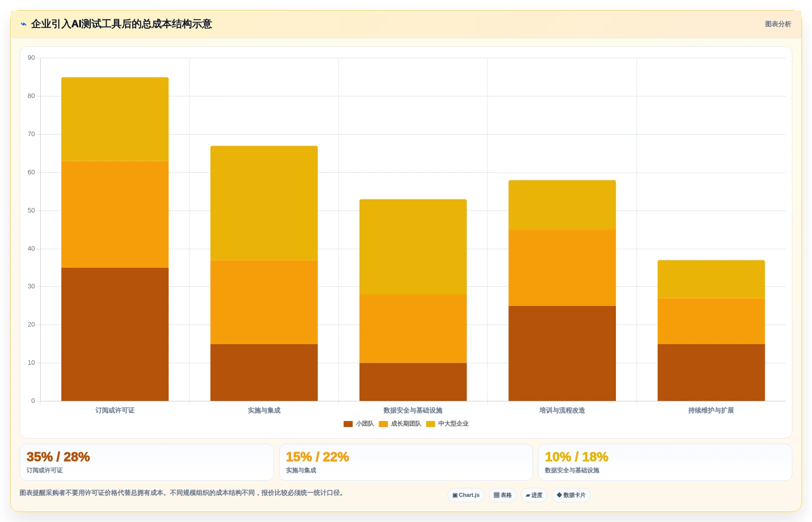Image resolution: width=812 pixels, height=522 pixels.
Task: Click the 成长期团队 segment of the 持续维护与扩展 bar
Action: [711, 321]
